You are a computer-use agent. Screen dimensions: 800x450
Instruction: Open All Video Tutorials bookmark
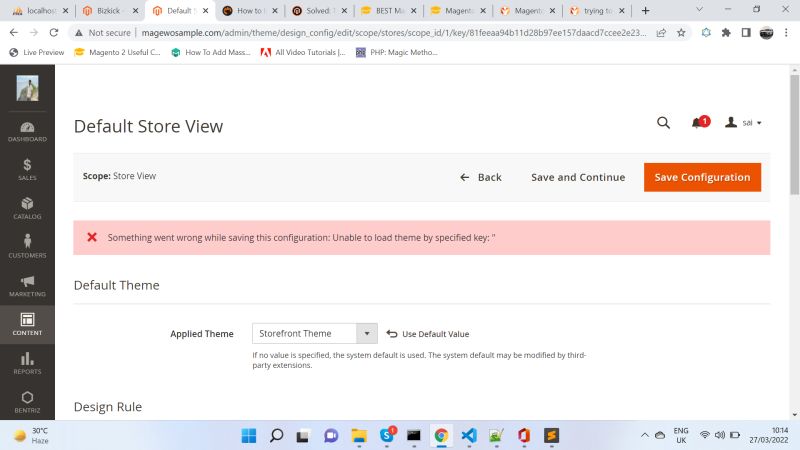tap(303, 52)
